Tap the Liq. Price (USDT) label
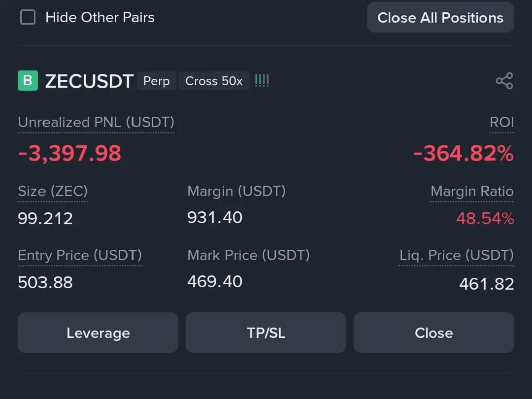This screenshot has width=532, height=399. click(x=456, y=255)
